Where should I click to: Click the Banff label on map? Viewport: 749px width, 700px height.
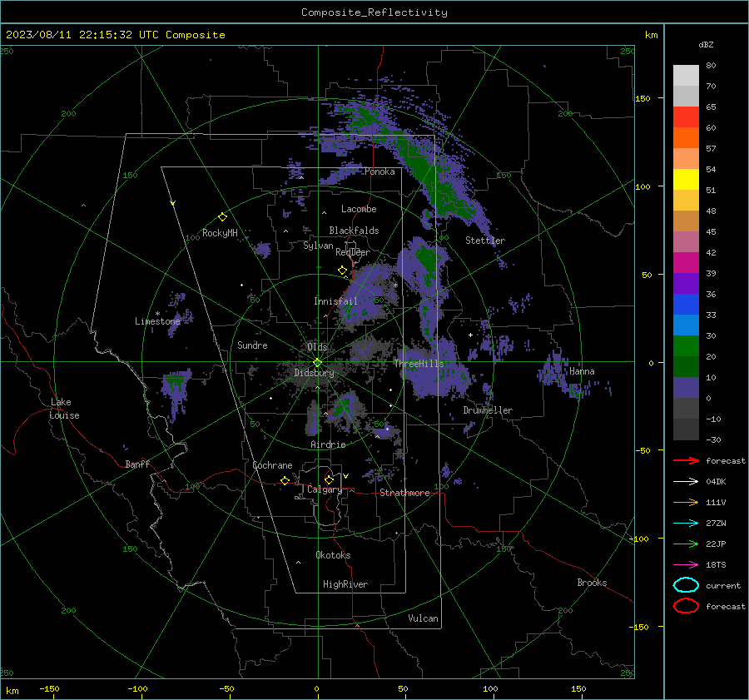coord(137,464)
